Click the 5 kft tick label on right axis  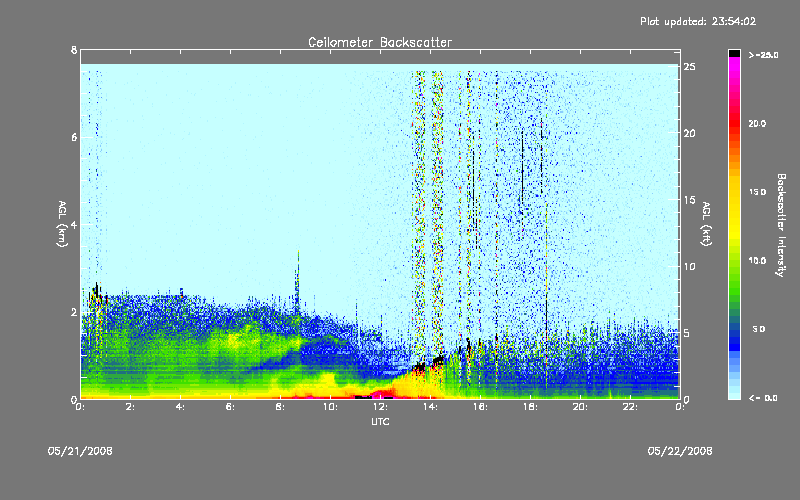point(687,333)
